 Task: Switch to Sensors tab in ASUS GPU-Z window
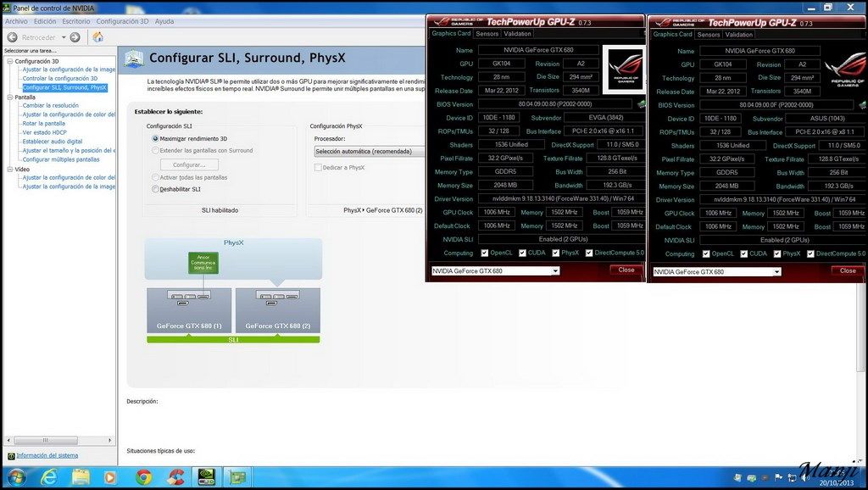pos(709,34)
